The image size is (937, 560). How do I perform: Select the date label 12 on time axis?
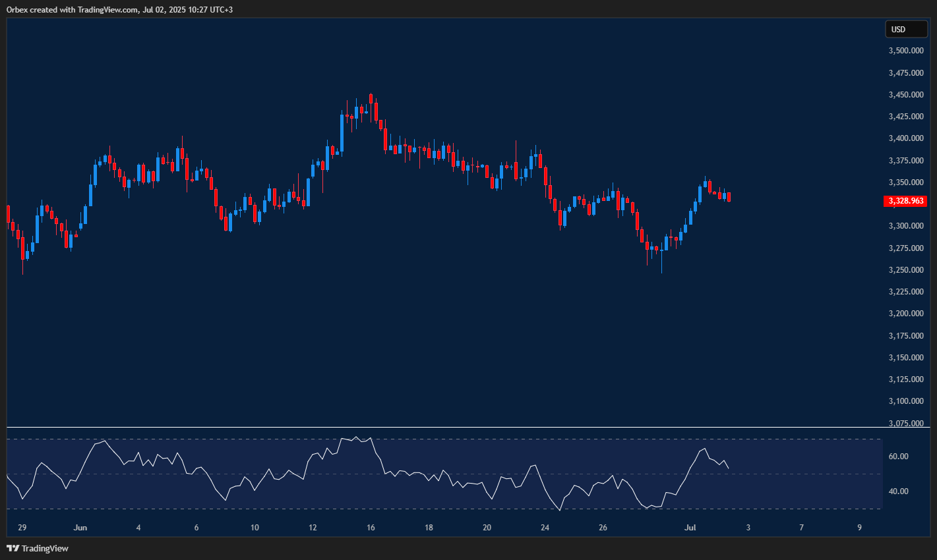click(x=313, y=528)
